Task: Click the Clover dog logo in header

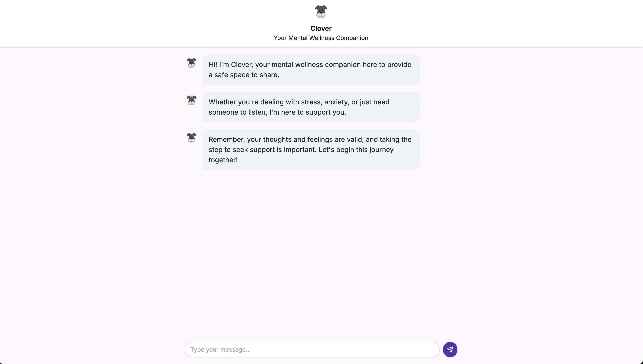Action: tap(321, 11)
